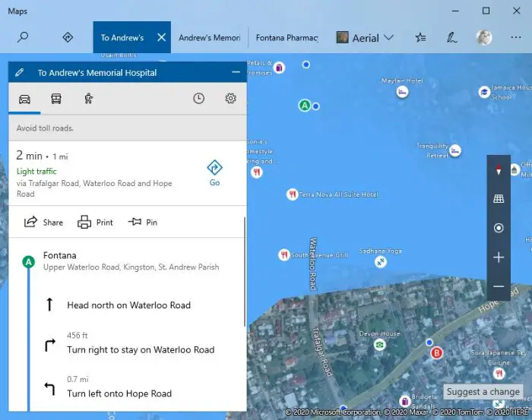The width and height of the screenshot is (532, 420).
Task: Open the Directions diamond icon in toolbar
Action: pyautogui.click(x=68, y=37)
